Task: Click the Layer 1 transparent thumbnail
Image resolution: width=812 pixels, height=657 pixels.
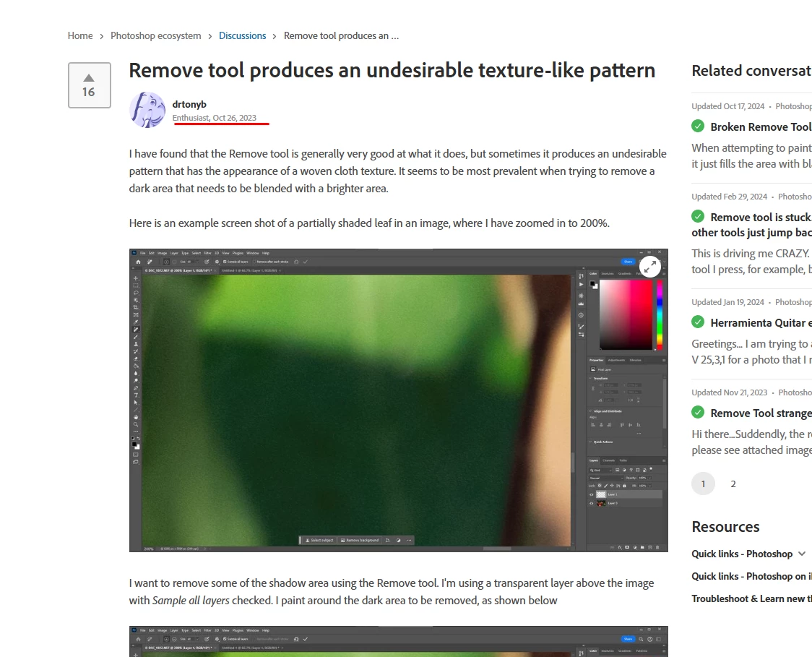Action: [x=601, y=494]
